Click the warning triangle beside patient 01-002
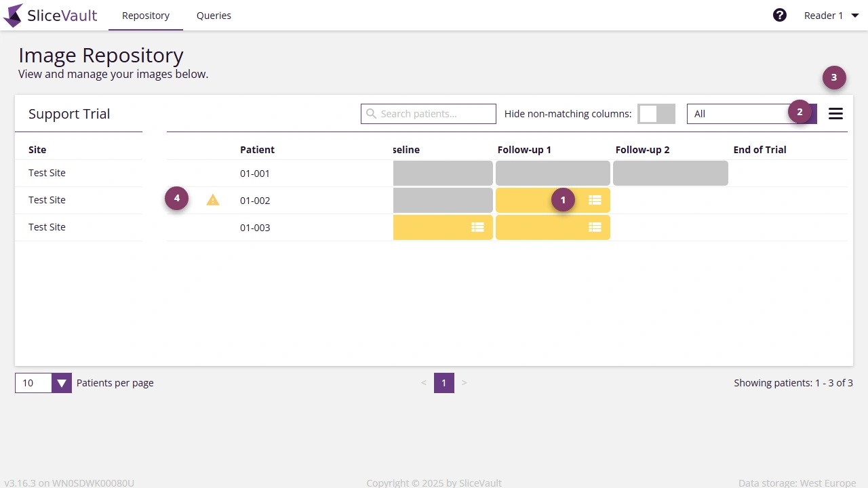 (x=213, y=199)
